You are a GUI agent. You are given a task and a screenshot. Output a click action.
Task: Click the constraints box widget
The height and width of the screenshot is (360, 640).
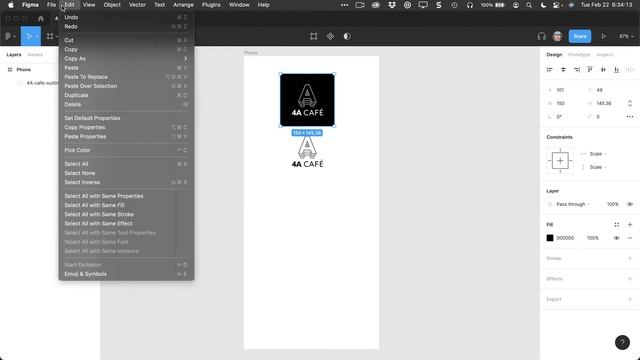560,161
